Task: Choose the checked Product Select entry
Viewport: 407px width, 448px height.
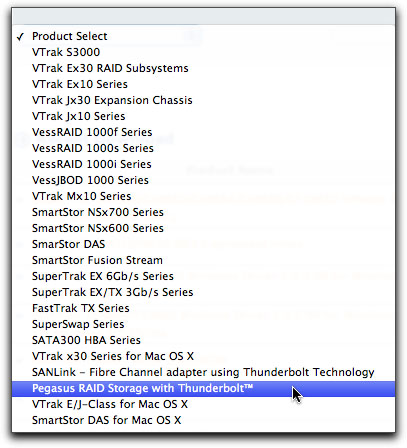Action: pyautogui.click(x=203, y=36)
